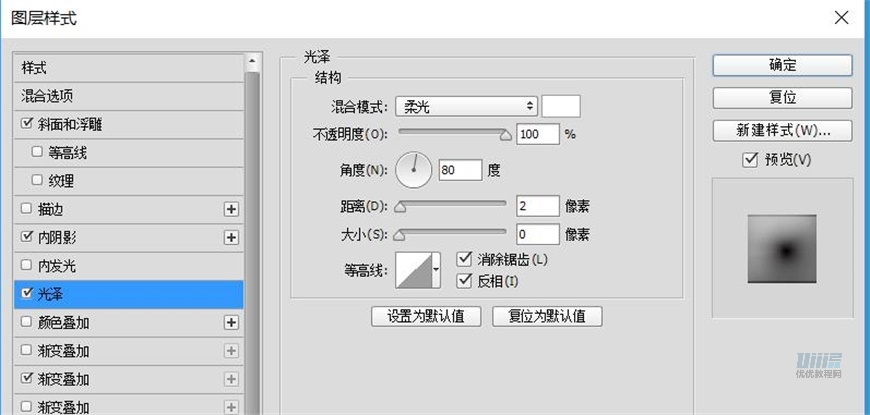870x415 pixels.
Task: Open the 混合模式 dropdown showing 柔光
Action: (466, 106)
